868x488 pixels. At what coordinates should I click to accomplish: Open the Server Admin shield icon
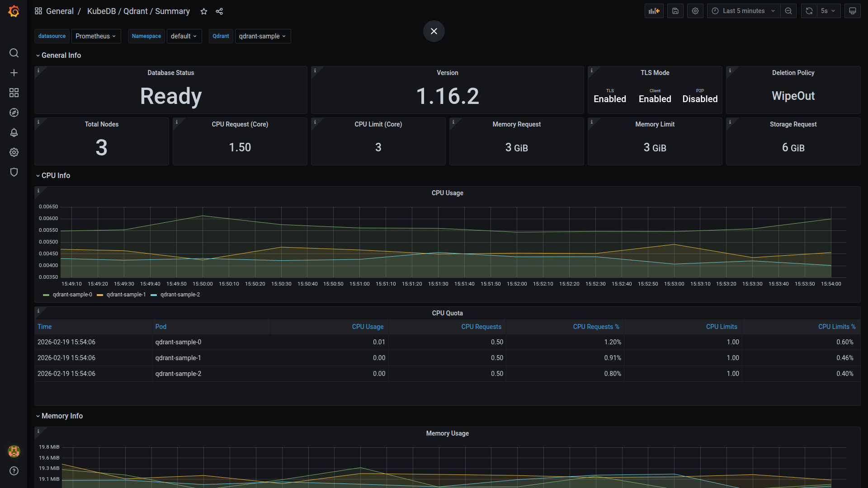(14, 172)
